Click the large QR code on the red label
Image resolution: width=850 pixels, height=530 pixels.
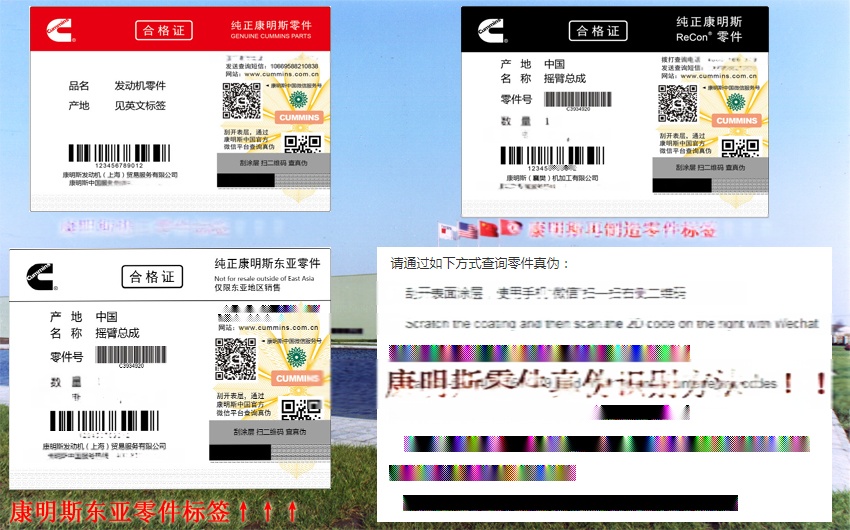[242, 101]
